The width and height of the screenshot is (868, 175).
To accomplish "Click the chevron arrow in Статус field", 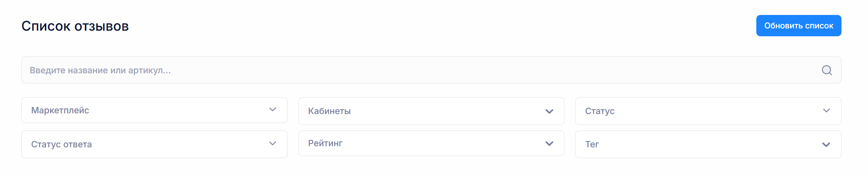I will pyautogui.click(x=827, y=111).
